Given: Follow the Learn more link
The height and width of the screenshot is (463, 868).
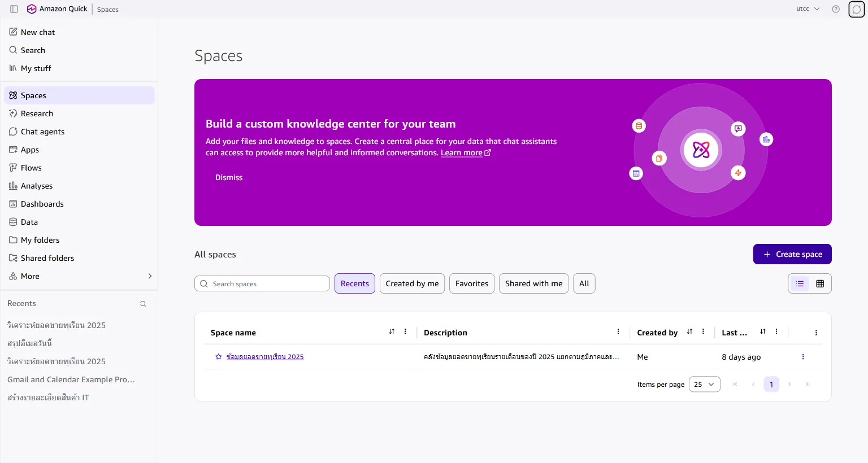Looking at the screenshot, I should pyautogui.click(x=466, y=152).
